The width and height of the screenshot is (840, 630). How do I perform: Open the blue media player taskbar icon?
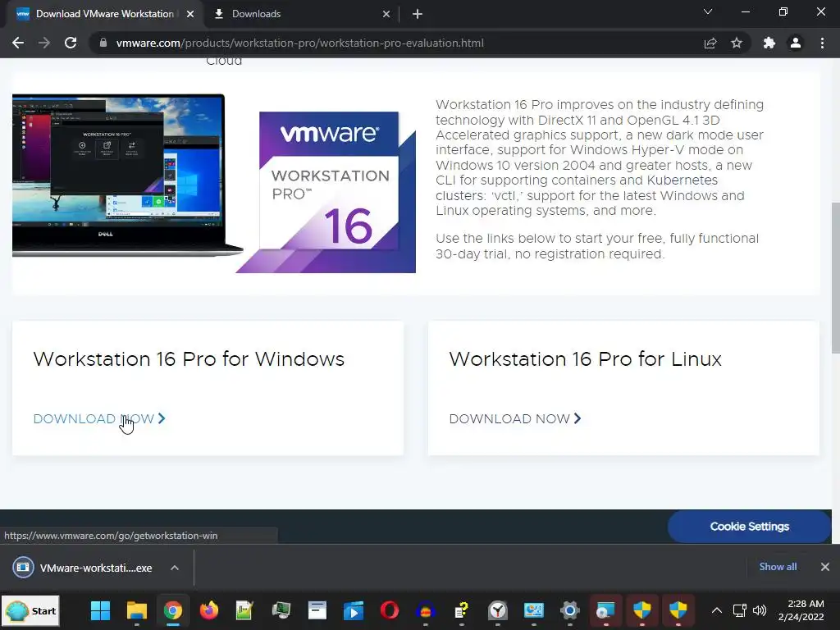[354, 610]
